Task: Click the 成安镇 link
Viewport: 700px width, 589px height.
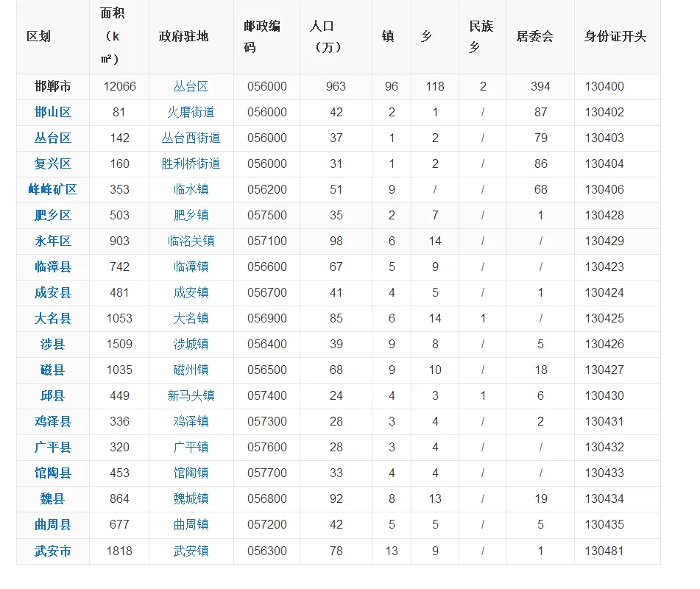Action: click(x=191, y=292)
